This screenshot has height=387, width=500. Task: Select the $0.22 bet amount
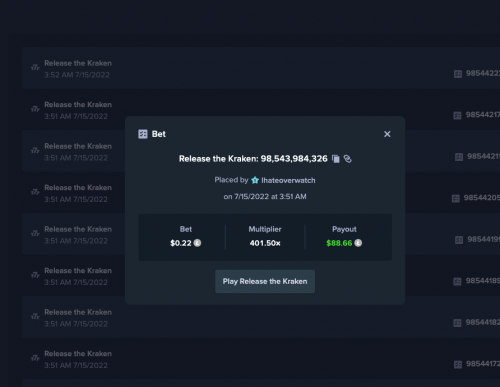click(181, 243)
